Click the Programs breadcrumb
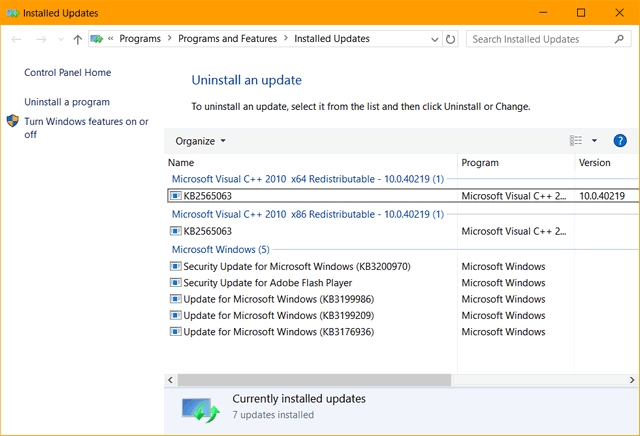Image resolution: width=640 pixels, height=436 pixels. (140, 39)
